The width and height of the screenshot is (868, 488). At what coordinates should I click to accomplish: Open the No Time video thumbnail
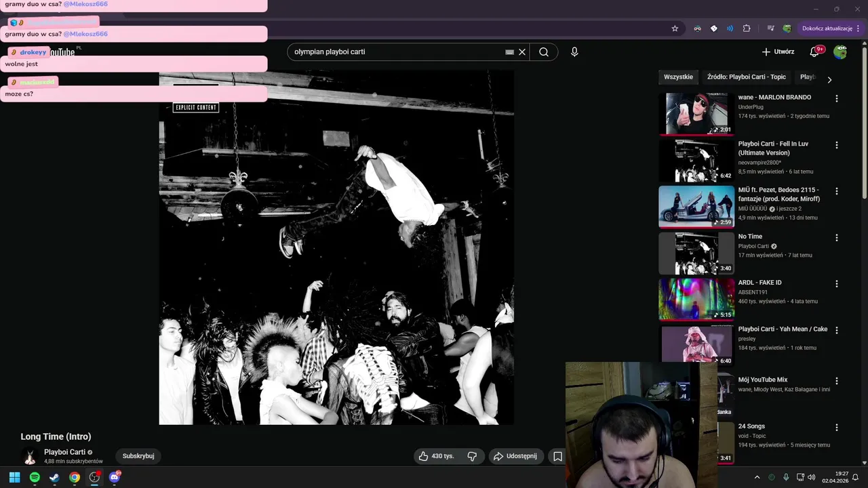coord(696,253)
